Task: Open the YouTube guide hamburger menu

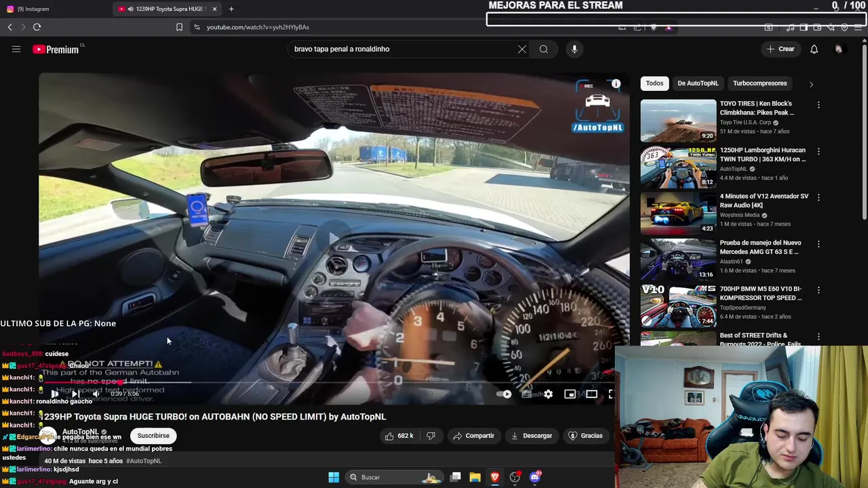Action: (x=16, y=49)
